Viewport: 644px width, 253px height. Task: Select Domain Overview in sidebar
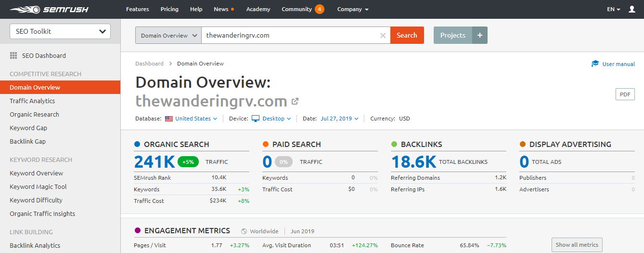tap(60, 87)
